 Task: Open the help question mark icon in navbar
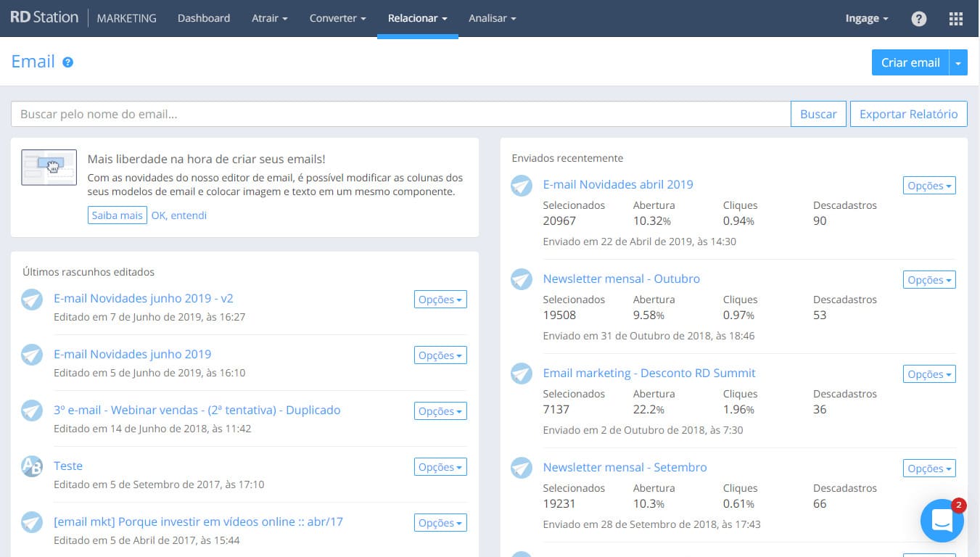(x=918, y=19)
